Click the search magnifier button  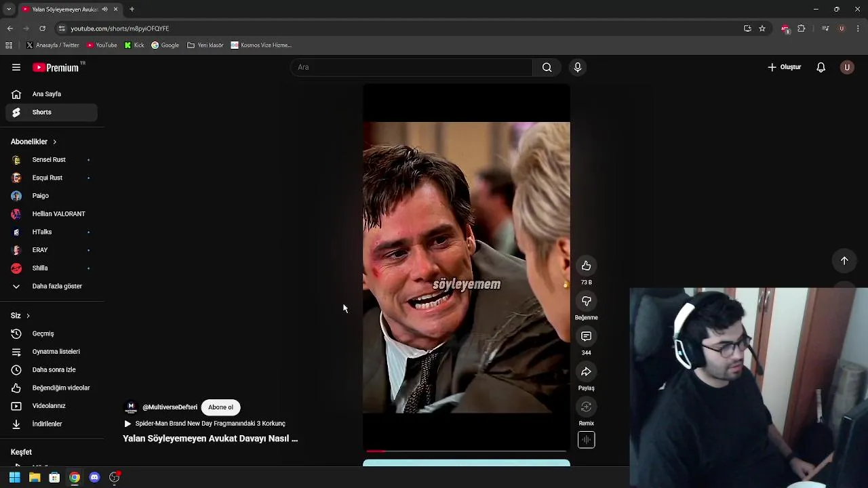tap(547, 67)
